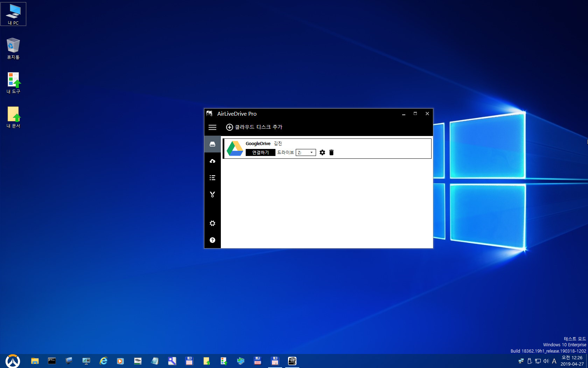Click the plus icon to add cloud disk
588x368 pixels.
[230, 127]
